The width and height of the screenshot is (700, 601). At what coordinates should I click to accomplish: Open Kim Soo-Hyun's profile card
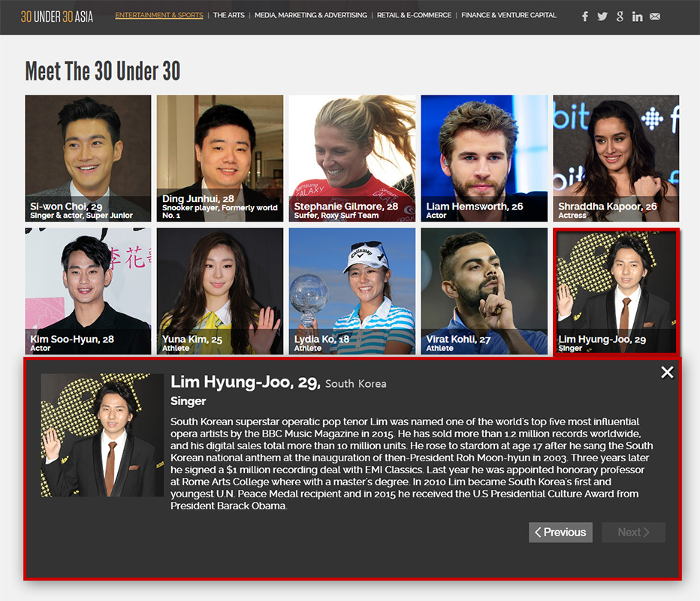[88, 291]
